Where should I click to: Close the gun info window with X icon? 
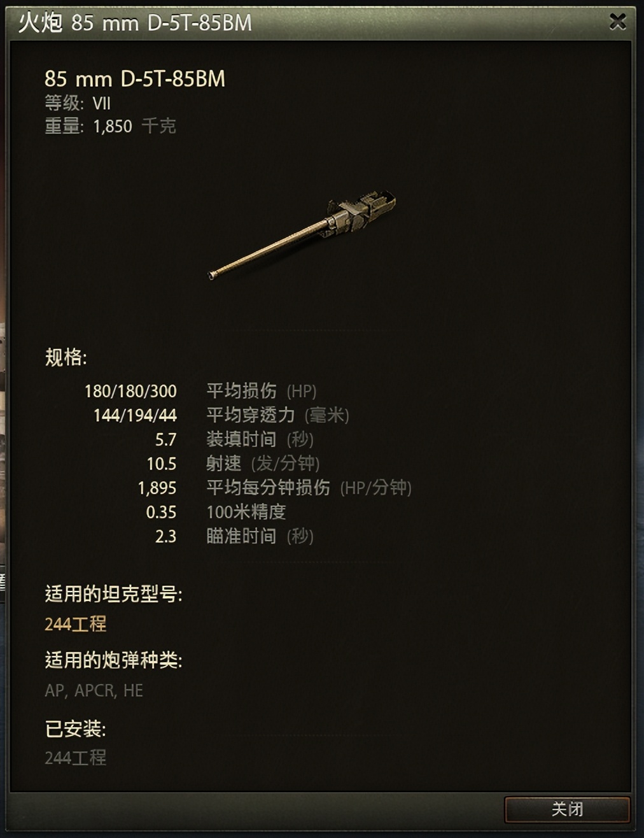[617, 22]
